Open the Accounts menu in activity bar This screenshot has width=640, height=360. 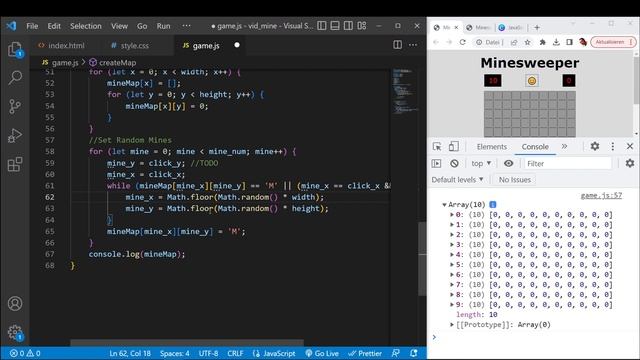pos(15,304)
